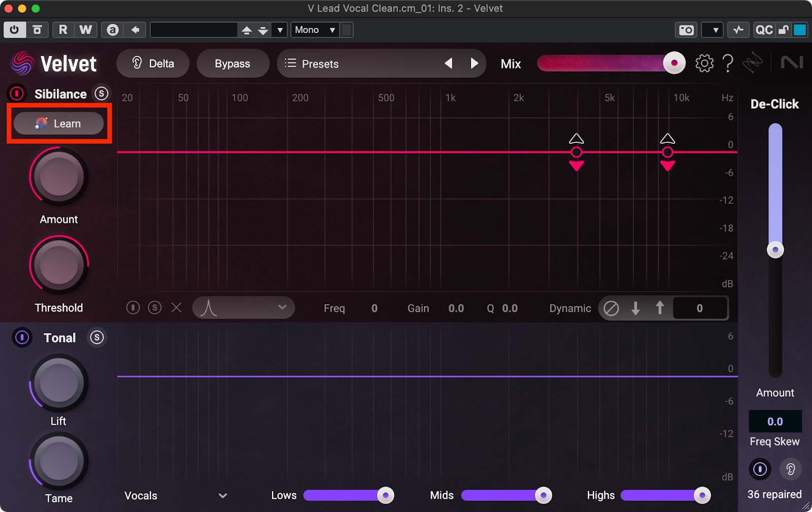
Task: Click the plugin snapshot camera icon
Action: (686, 30)
